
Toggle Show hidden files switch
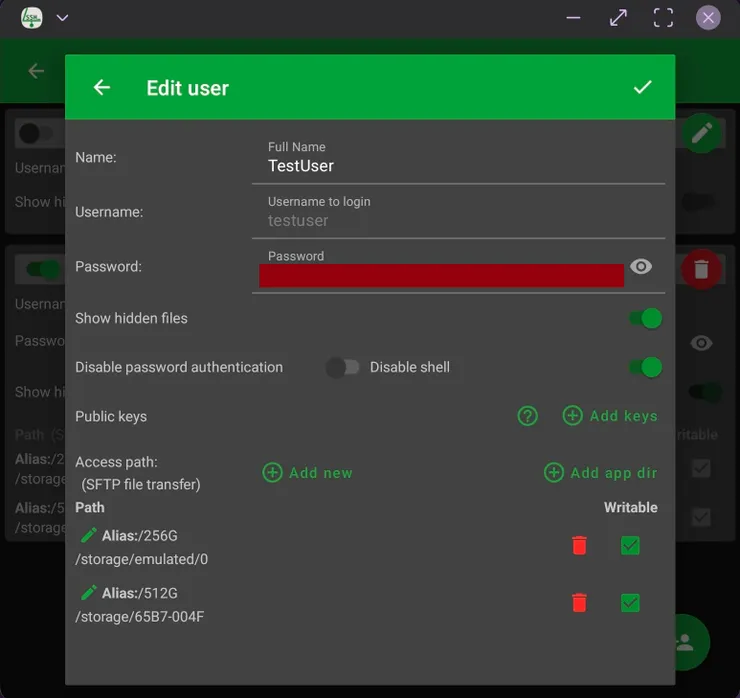pos(646,319)
